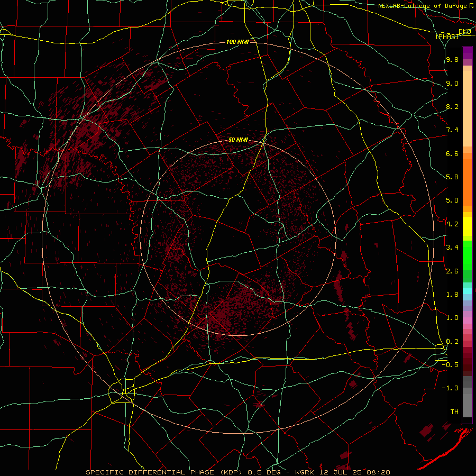Click the 2.6 legend value
The width and height of the screenshot is (476, 476).
(x=452, y=271)
